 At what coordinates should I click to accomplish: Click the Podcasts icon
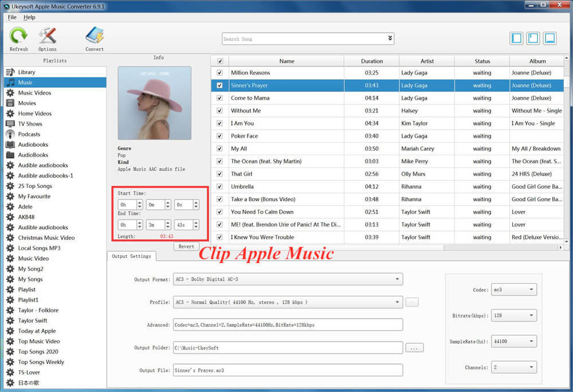10,134
